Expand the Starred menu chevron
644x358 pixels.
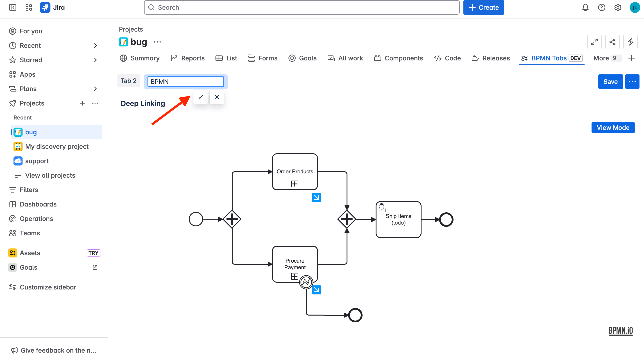pyautogui.click(x=95, y=60)
